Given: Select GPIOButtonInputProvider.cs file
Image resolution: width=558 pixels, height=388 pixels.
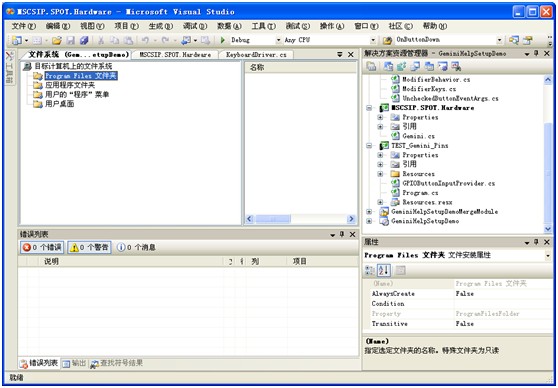Looking at the screenshot, I should [448, 184].
